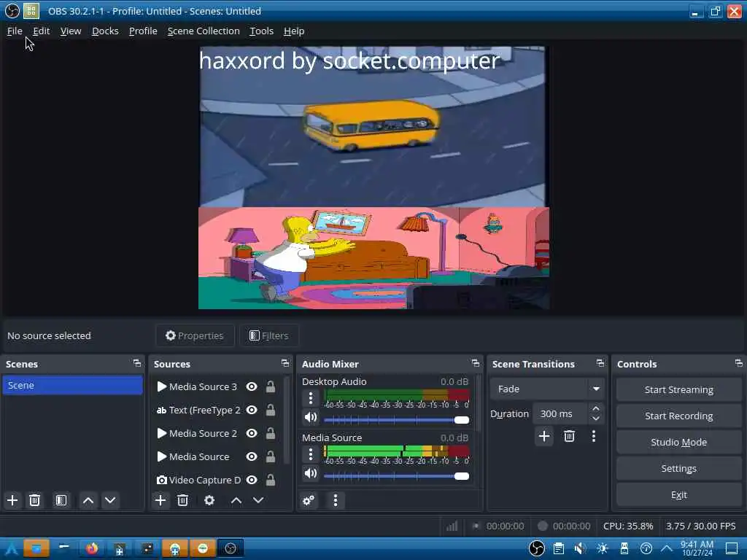
Task: Hide the Video Capture Device source
Action: tap(252, 480)
